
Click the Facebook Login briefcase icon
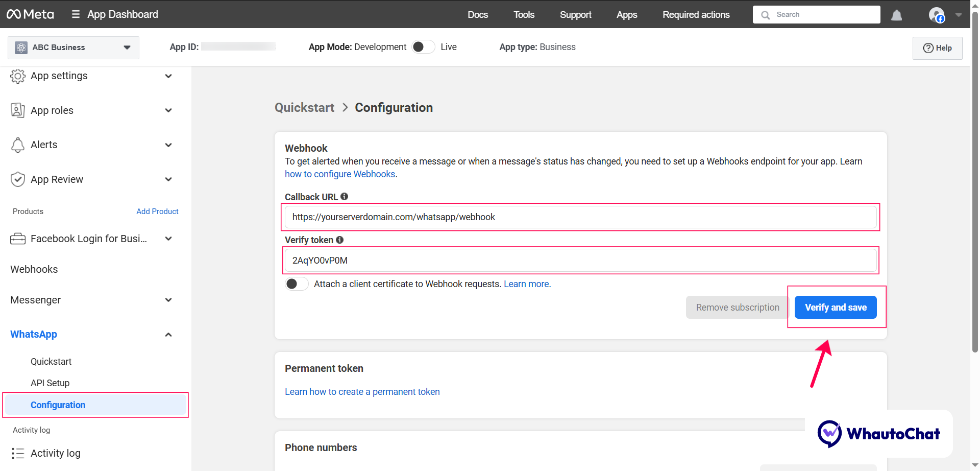(18, 238)
